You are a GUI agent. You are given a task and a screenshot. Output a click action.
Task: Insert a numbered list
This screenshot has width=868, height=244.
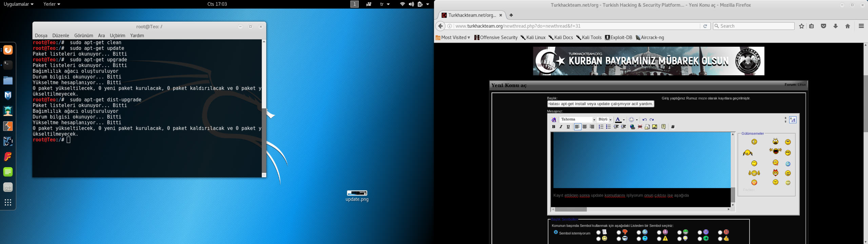(601, 127)
